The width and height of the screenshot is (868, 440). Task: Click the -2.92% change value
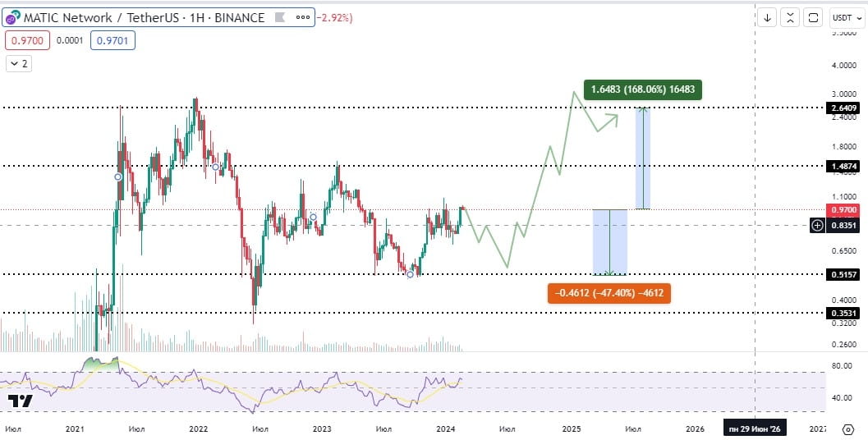pos(334,18)
